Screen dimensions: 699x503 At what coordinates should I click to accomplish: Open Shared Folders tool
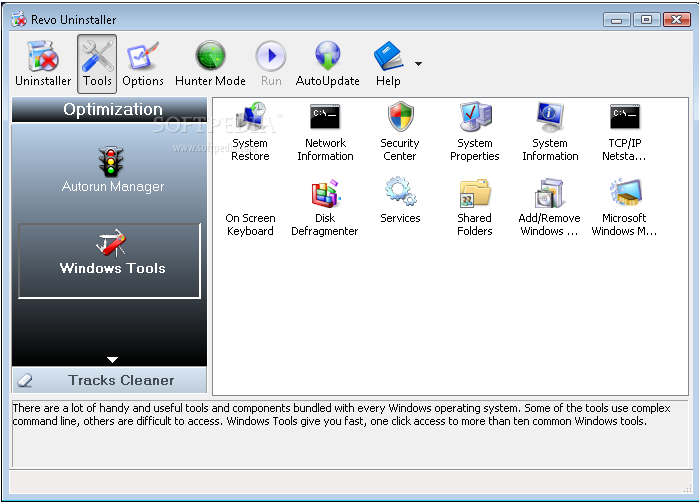(475, 207)
